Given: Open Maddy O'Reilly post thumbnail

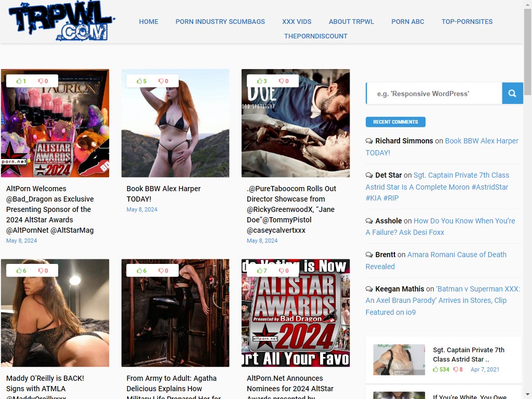Looking at the screenshot, I should click(55, 313).
